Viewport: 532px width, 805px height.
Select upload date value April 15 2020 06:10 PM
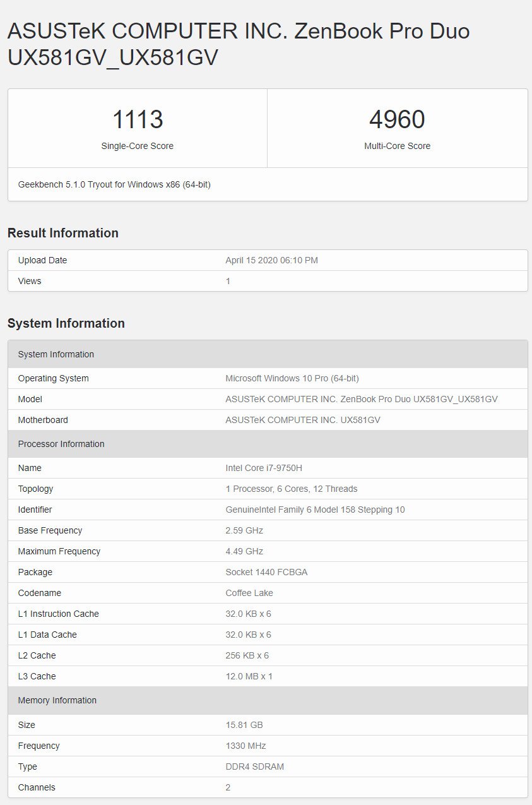[x=271, y=260]
